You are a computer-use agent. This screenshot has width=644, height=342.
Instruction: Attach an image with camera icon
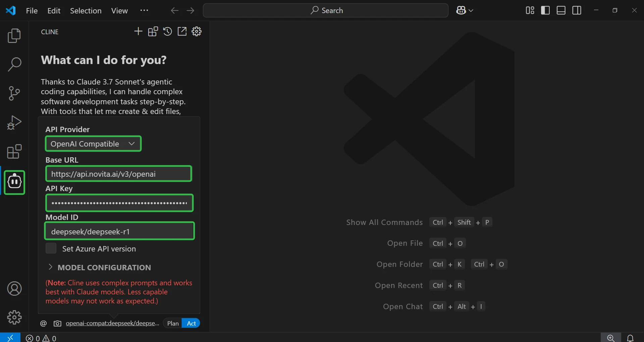pyautogui.click(x=57, y=324)
